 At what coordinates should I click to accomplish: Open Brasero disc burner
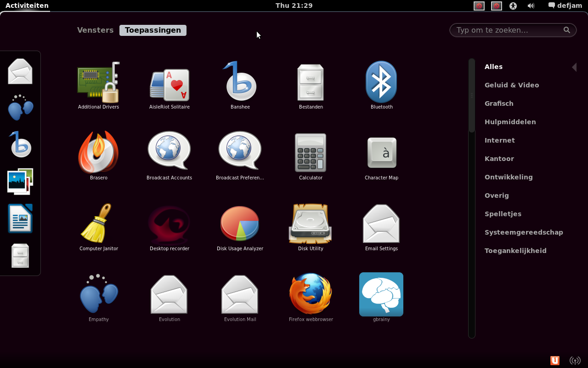click(98, 153)
